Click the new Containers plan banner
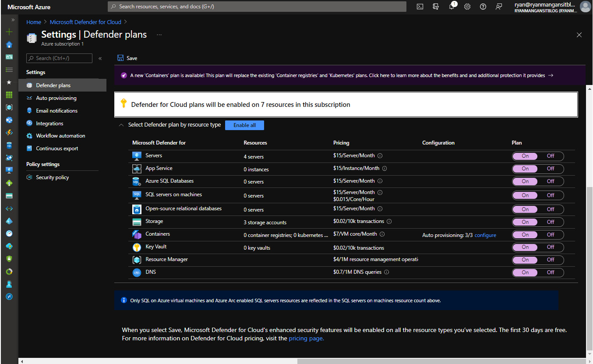The image size is (593, 364). [x=350, y=75]
